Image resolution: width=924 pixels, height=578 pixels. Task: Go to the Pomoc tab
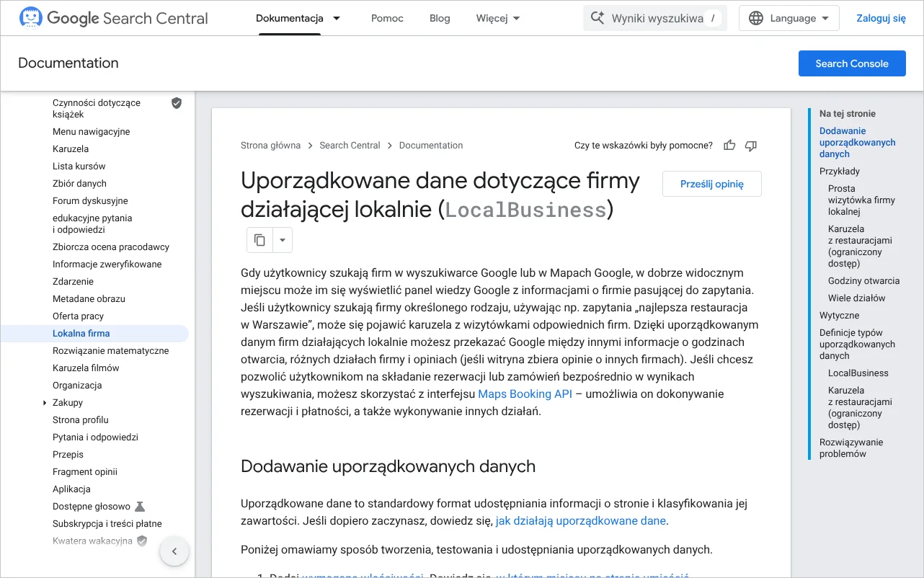pos(388,18)
